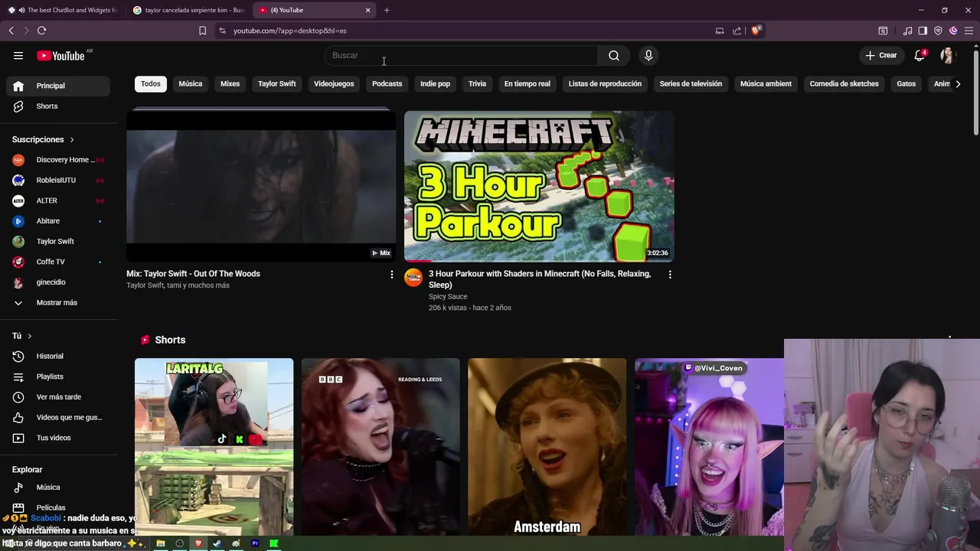Image resolution: width=980 pixels, height=551 pixels.
Task: Select the Gatos filter chip
Action: pos(906,83)
